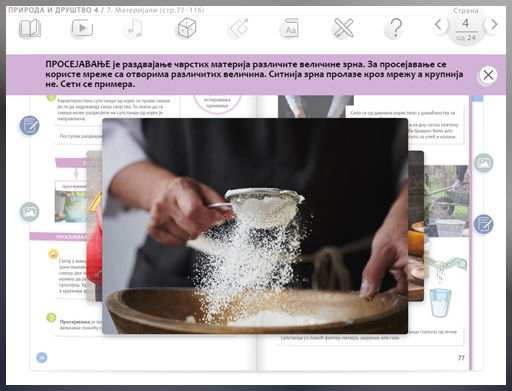Close the ПРОСЕЈАВАЊЕ description banner

[x=488, y=75]
